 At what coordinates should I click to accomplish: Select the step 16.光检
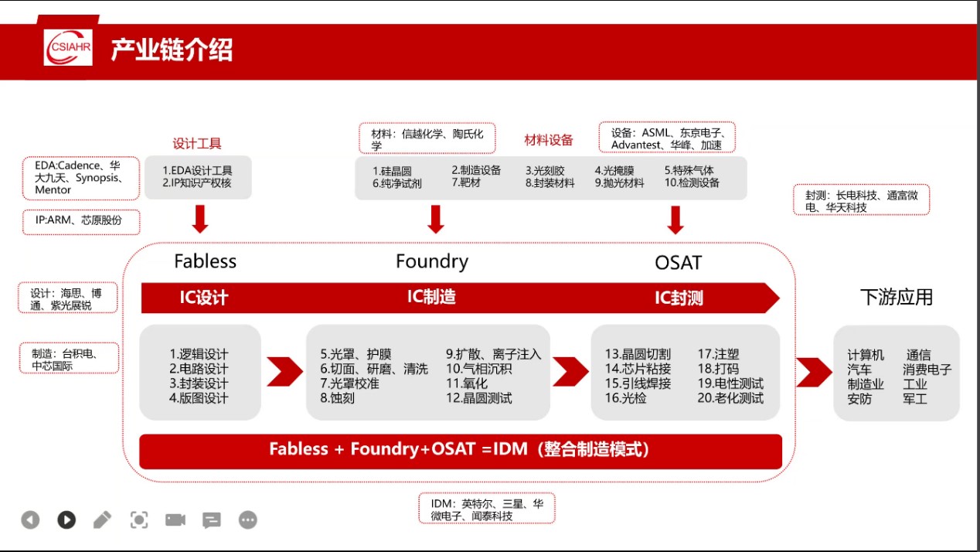[625, 398]
